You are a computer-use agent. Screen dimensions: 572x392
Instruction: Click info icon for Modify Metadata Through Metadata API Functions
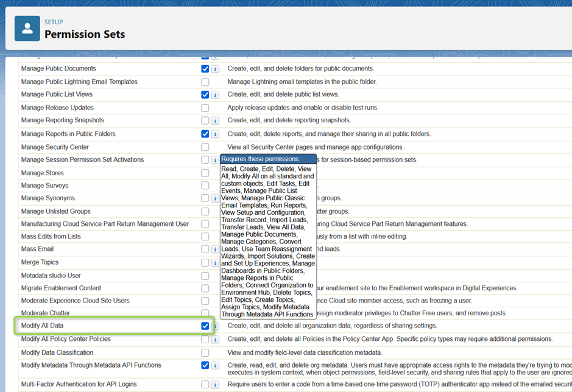tap(215, 366)
